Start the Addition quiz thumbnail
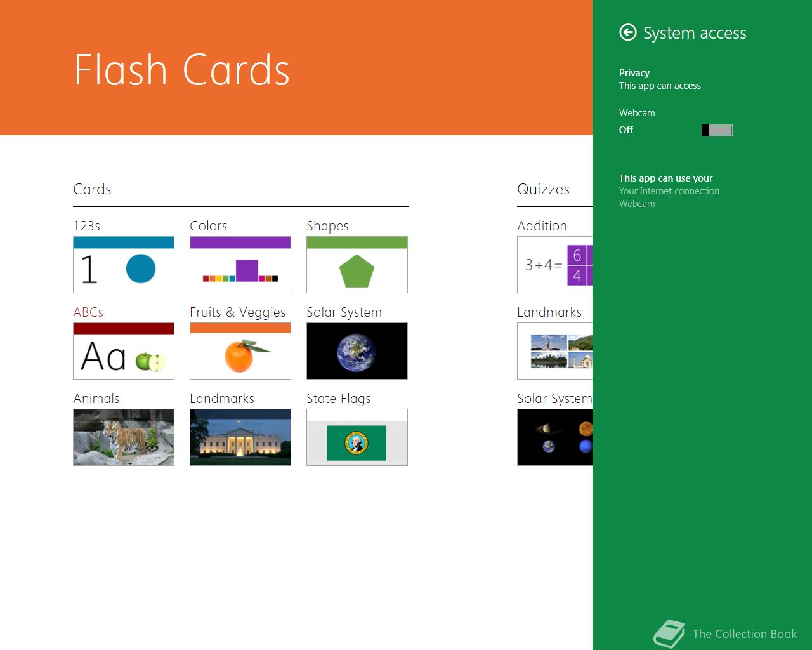The height and width of the screenshot is (650, 812). [555, 265]
